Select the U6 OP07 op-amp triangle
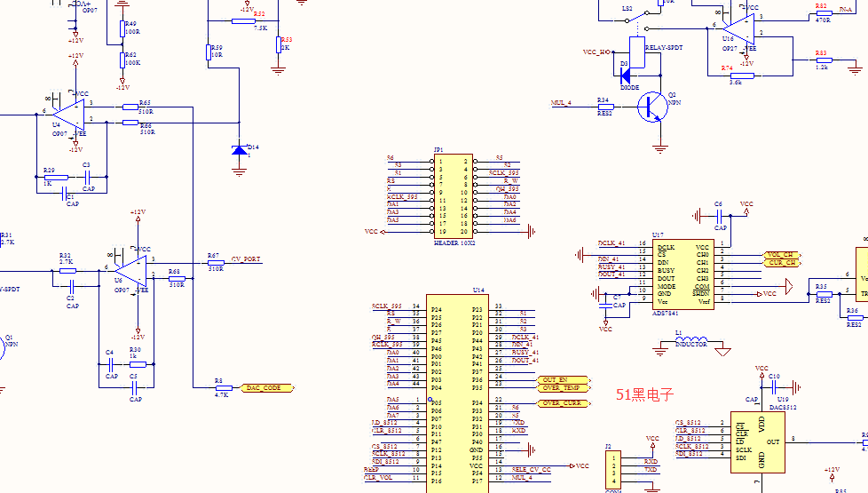Screen dimensions: 868x493 pos(131,271)
